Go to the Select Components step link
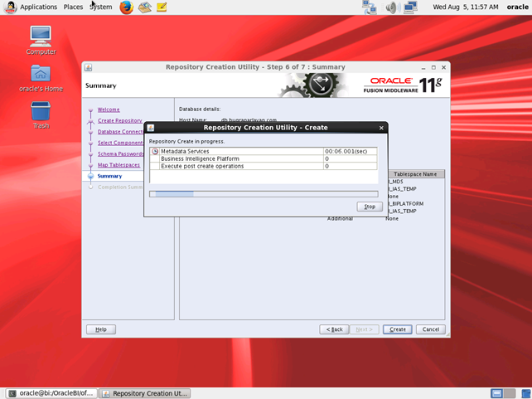 [x=120, y=143]
